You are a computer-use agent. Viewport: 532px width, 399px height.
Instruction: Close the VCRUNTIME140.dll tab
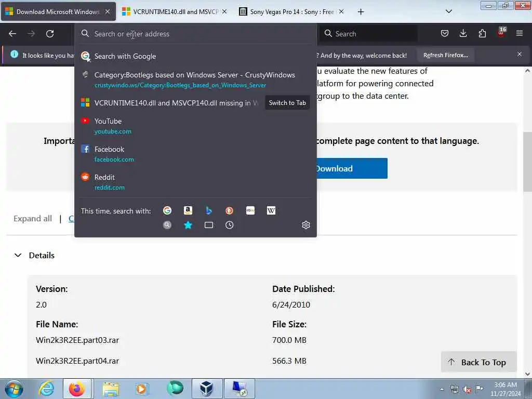pyautogui.click(x=224, y=11)
